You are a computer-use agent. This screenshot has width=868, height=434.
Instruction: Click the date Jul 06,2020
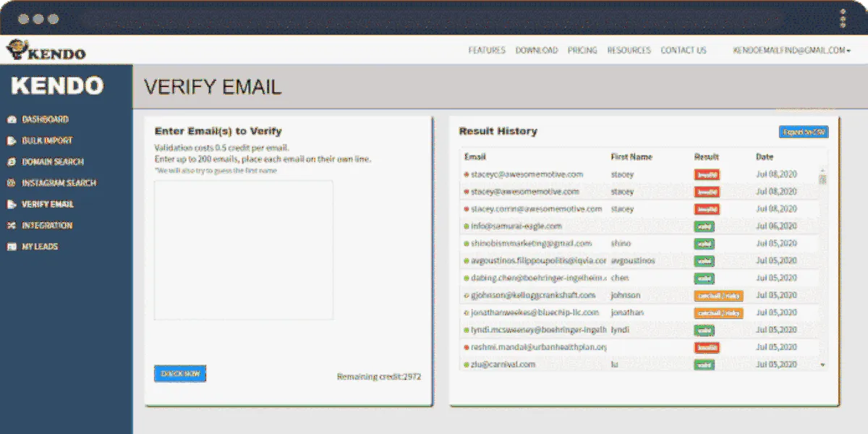776,226
